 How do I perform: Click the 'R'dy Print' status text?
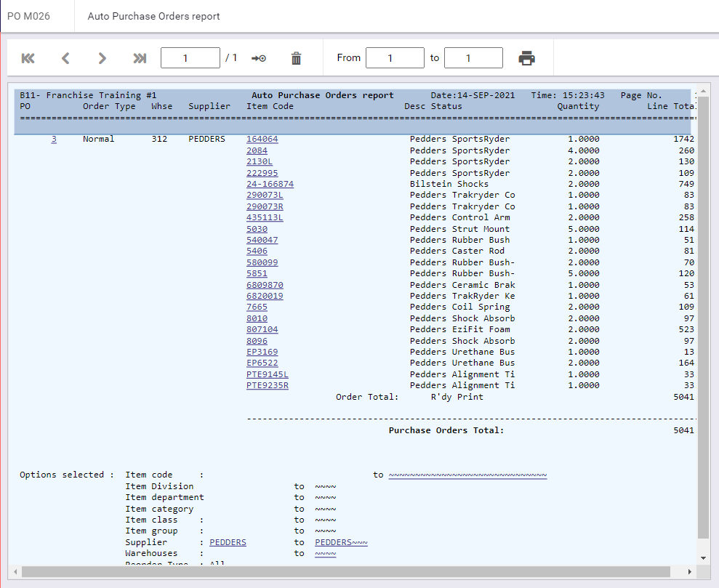[457, 397]
